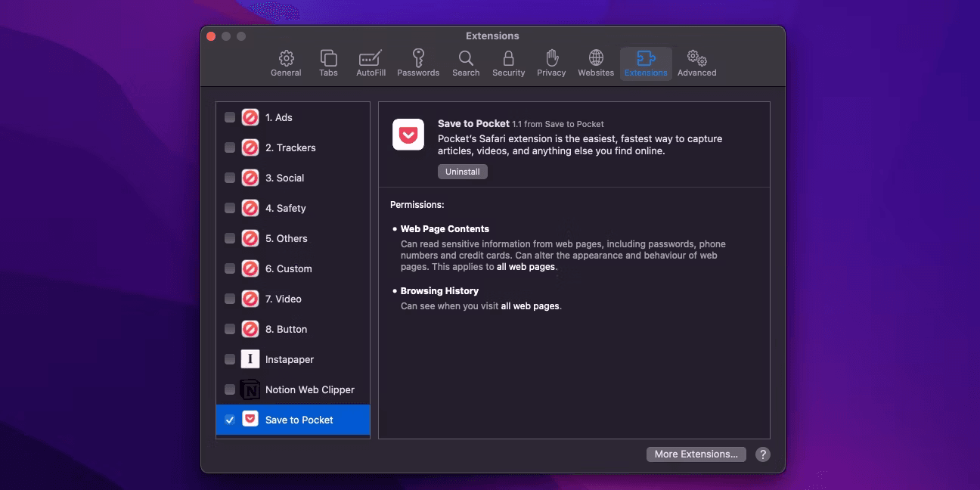The image size is (980, 490).
Task: Click the 6. Custom blocker icon
Action: (250, 268)
